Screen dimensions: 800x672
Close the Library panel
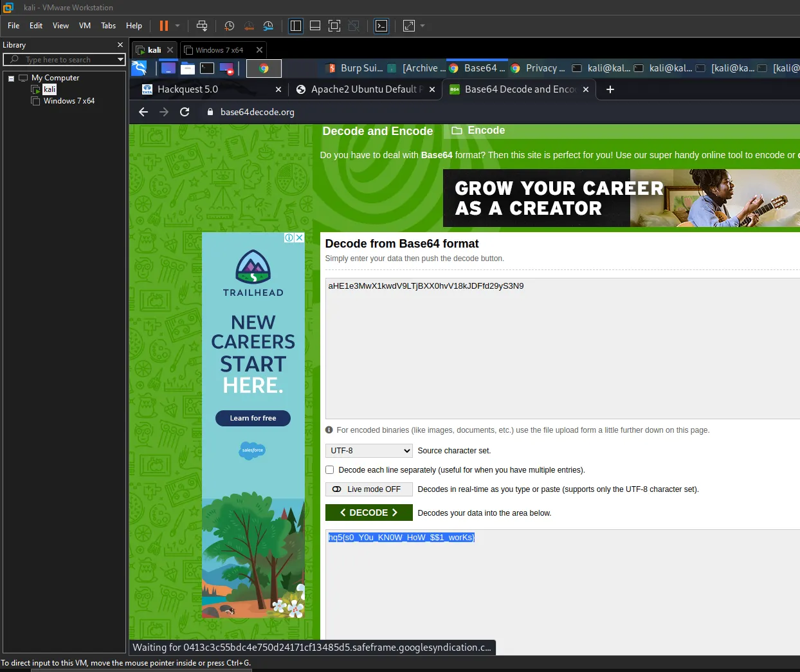coord(120,45)
